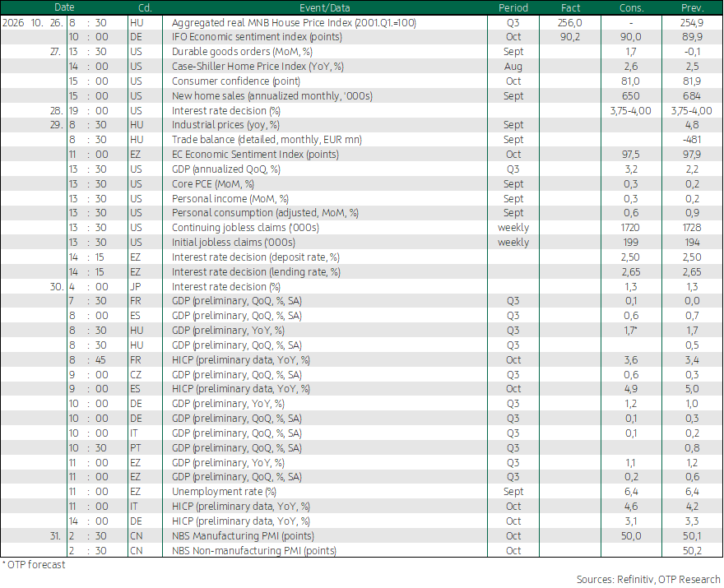The width and height of the screenshot is (724, 588).
Task: Click 'Case-Shiller Home Price Index (YoY, %)'
Action: pos(258,67)
